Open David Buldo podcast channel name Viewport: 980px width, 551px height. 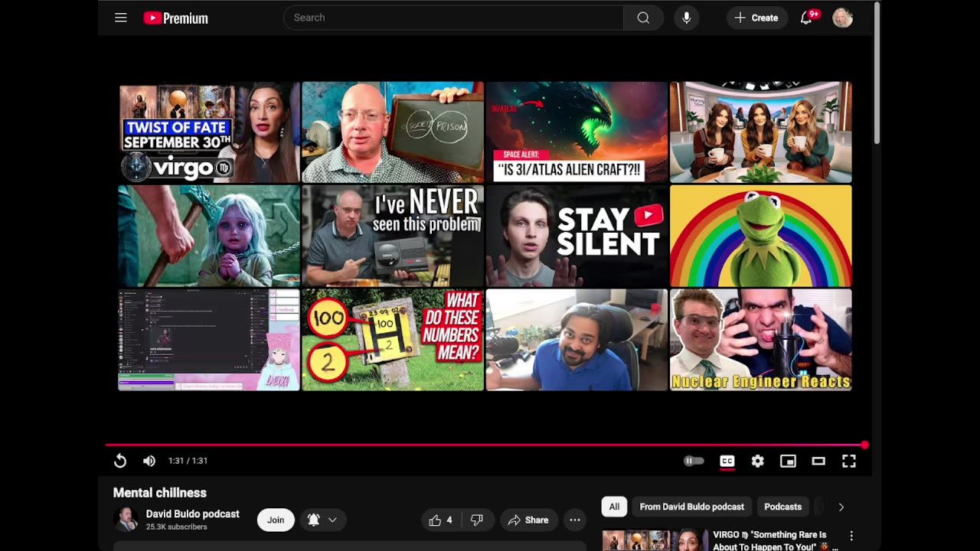point(193,514)
